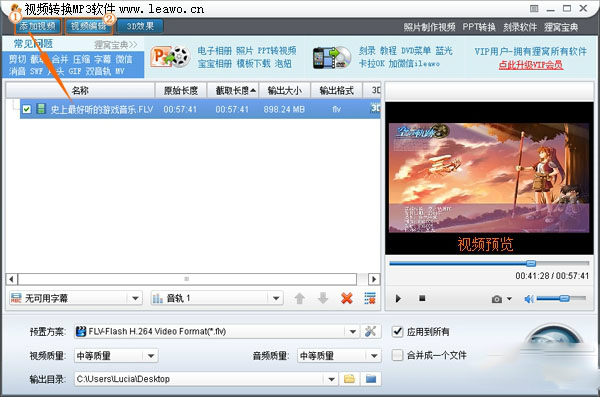Open the 模板下载 link

click(x=253, y=64)
